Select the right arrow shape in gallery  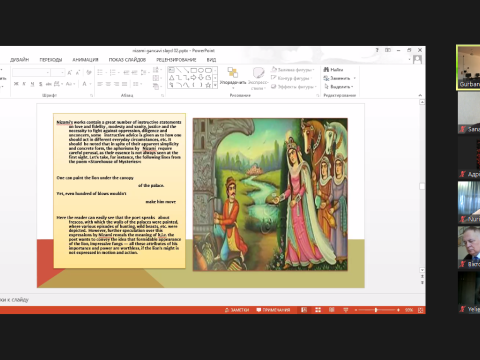click(194, 78)
